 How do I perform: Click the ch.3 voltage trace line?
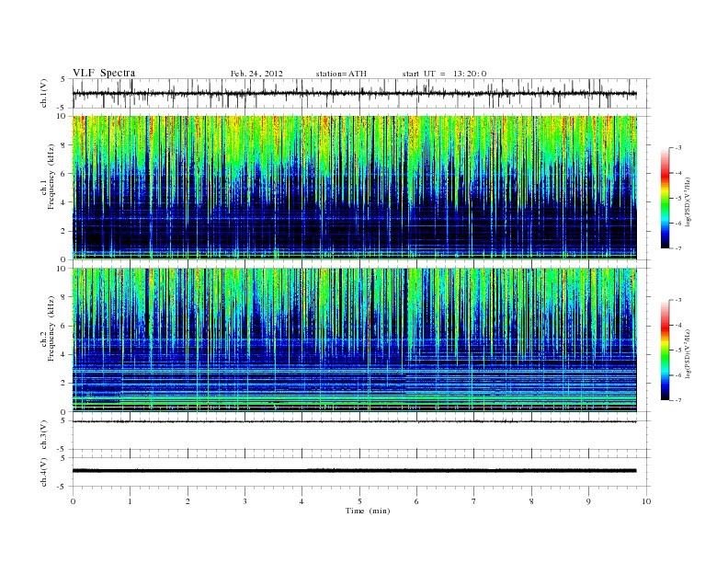(x=355, y=421)
